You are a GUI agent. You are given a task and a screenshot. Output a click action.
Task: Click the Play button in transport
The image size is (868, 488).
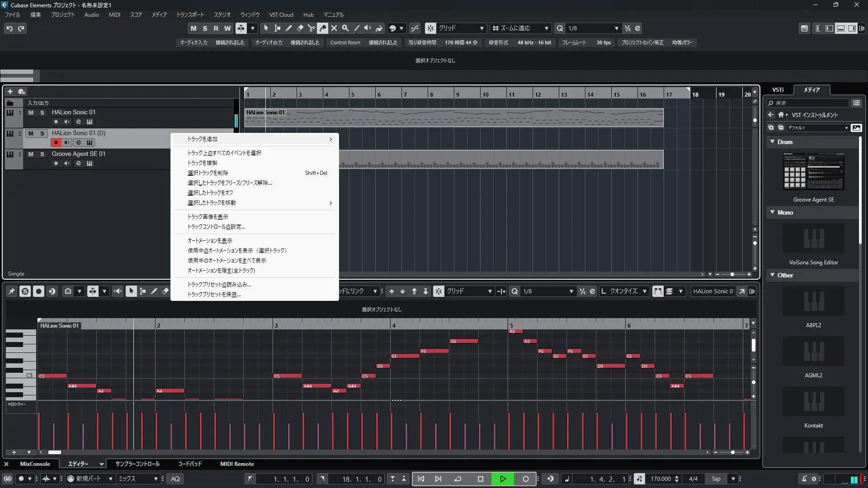point(503,479)
